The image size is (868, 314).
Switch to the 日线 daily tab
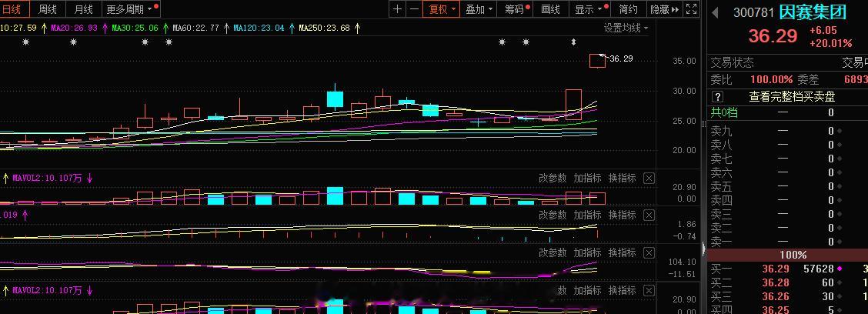(x=12, y=9)
